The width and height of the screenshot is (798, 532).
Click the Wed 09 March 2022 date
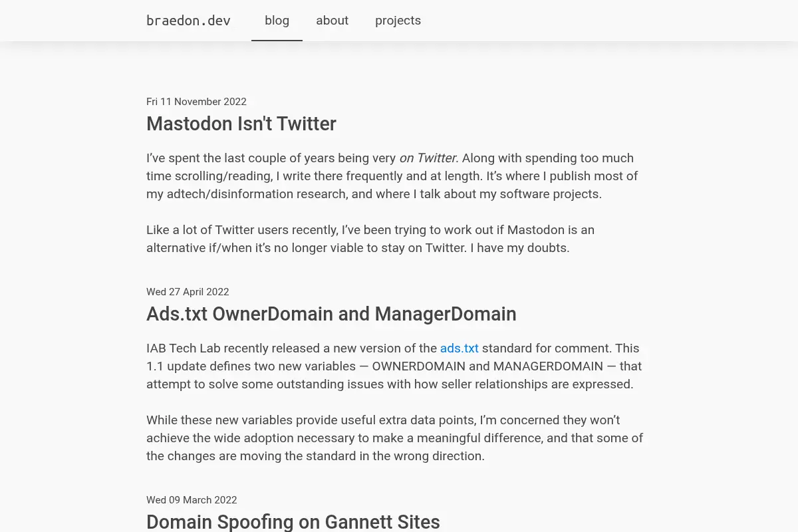pyautogui.click(x=192, y=500)
